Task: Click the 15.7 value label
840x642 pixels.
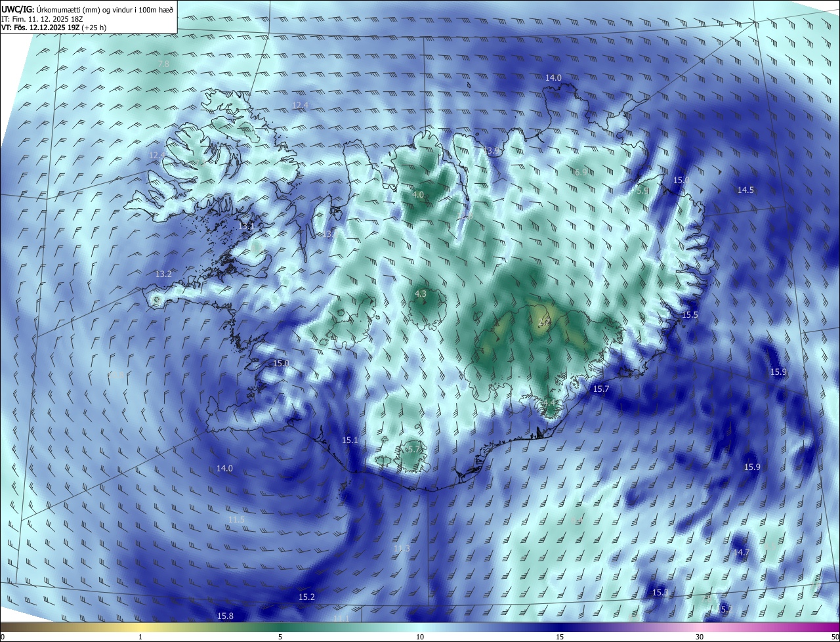Action: pos(601,389)
